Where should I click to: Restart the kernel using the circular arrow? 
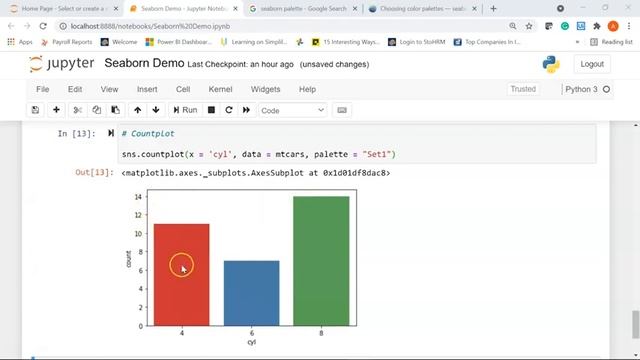[229, 110]
